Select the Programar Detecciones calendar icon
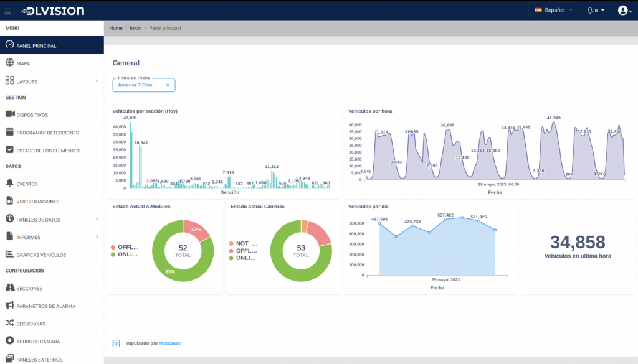The height and width of the screenshot is (364, 638). (x=9, y=132)
